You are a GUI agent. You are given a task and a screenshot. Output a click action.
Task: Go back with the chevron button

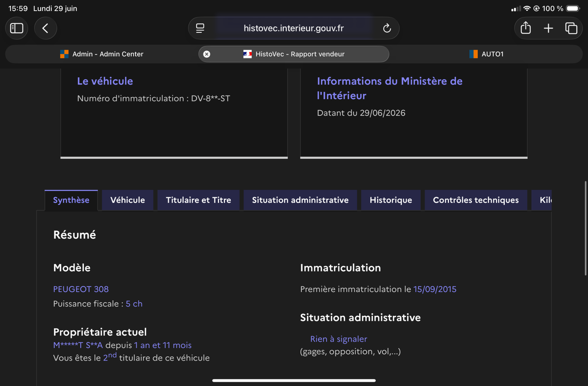45,28
